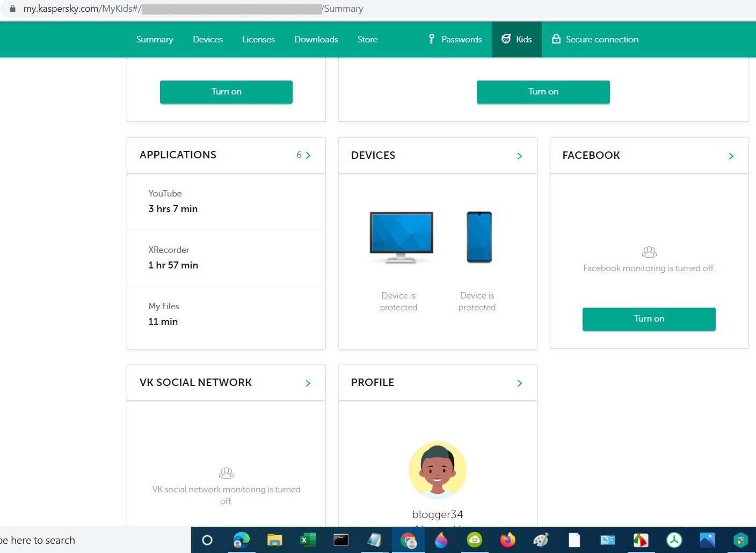The image size is (756, 553).
Task: Open File Explorer from the taskbar
Action: (x=274, y=540)
